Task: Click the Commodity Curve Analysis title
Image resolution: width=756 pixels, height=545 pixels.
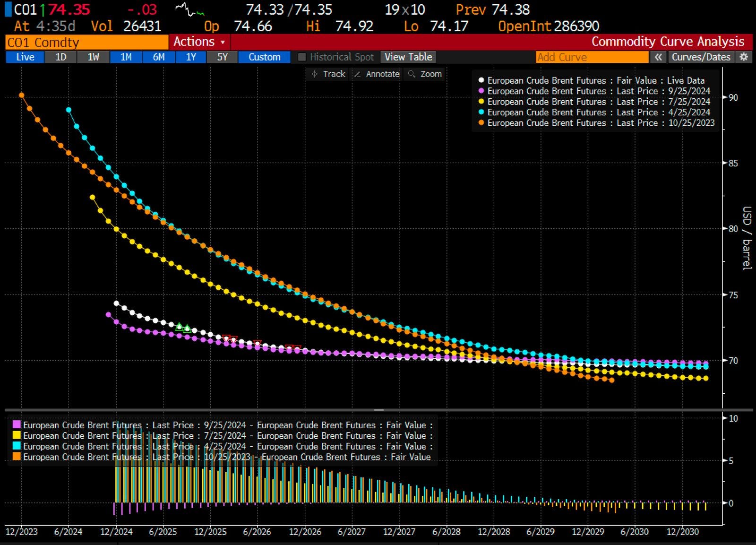Action: [x=668, y=42]
